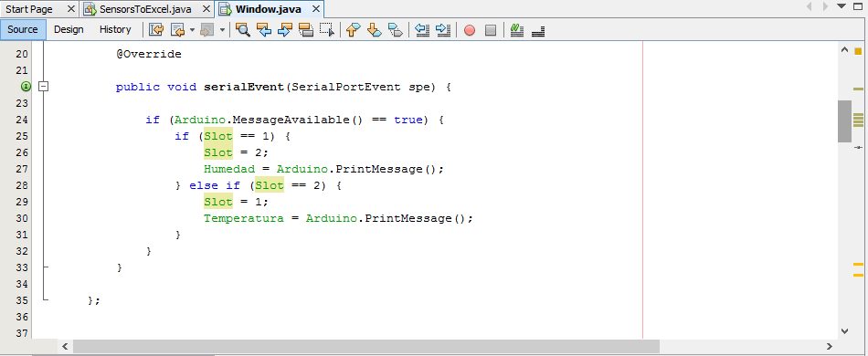Image resolution: width=868 pixels, height=356 pixels.
Task: Click the Uncomment lines icon
Action: point(538,31)
